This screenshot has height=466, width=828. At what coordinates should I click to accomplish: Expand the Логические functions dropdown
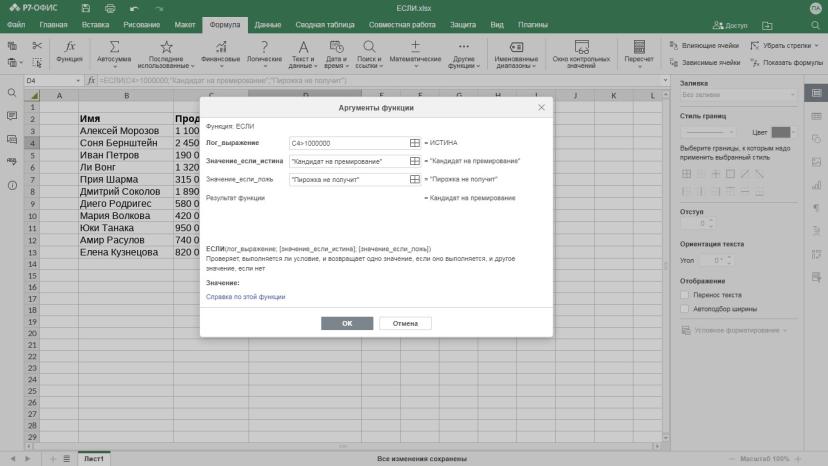point(265,54)
